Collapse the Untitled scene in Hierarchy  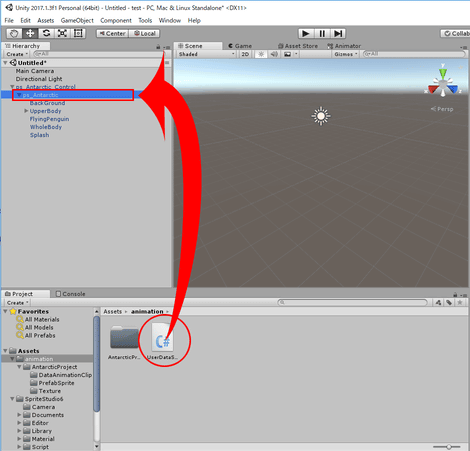coord(5,63)
